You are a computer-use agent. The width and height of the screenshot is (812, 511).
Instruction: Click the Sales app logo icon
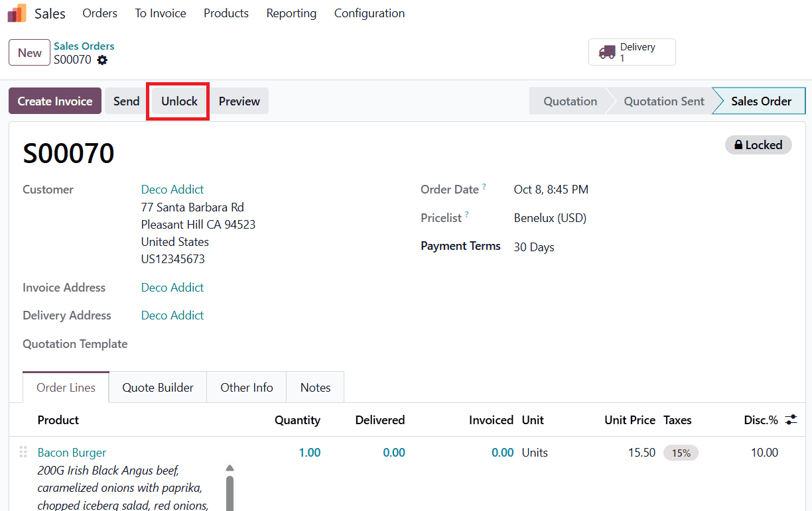pyautogui.click(x=17, y=13)
